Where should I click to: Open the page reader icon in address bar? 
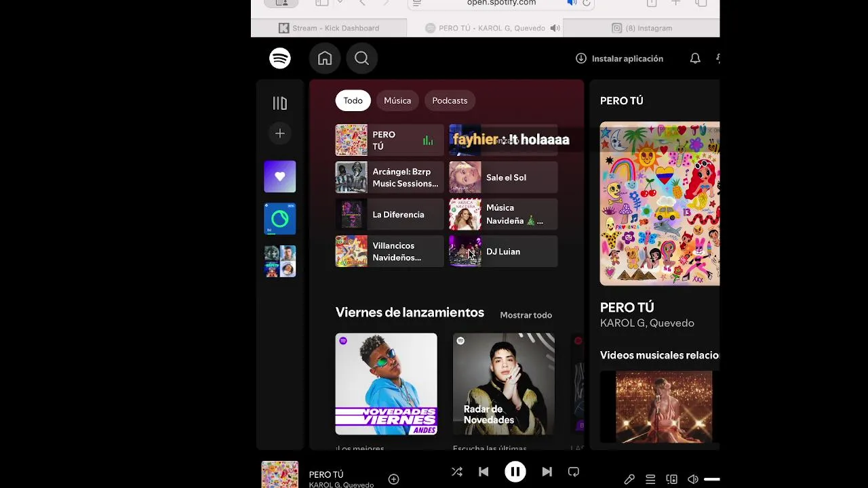click(x=417, y=3)
